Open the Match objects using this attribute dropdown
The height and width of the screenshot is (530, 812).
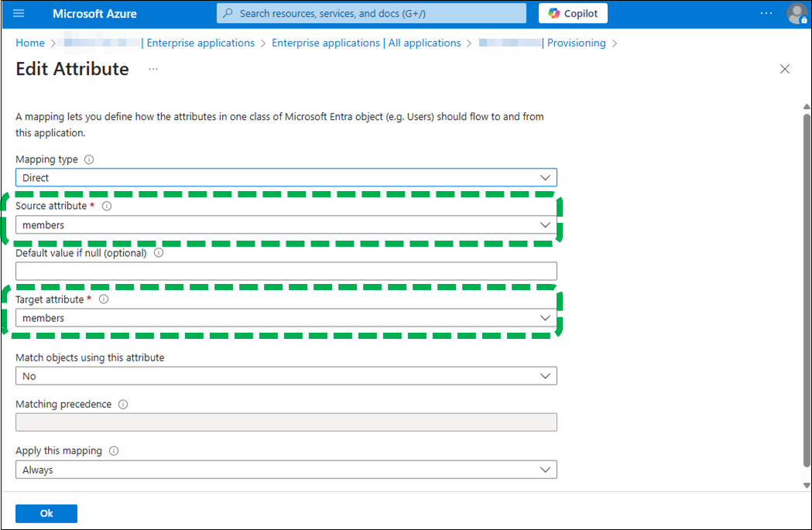(x=286, y=376)
